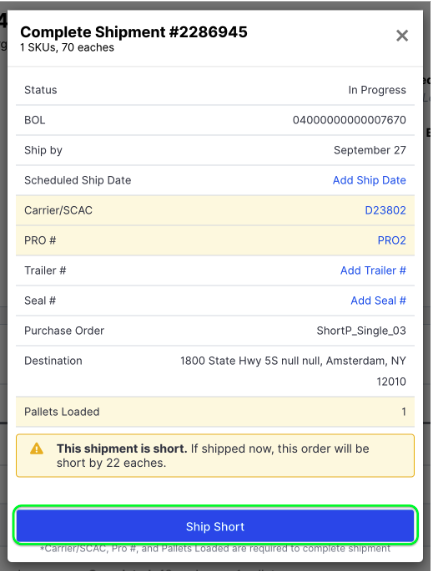Click the September 27 ship-by date
Image resolution: width=431 pixels, height=571 pixels.
point(370,150)
